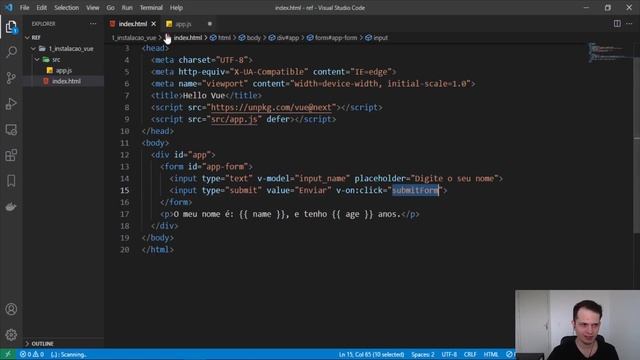The image size is (640, 360).
Task: Click the unsaved dot on app.js tab
Action: 210,24
